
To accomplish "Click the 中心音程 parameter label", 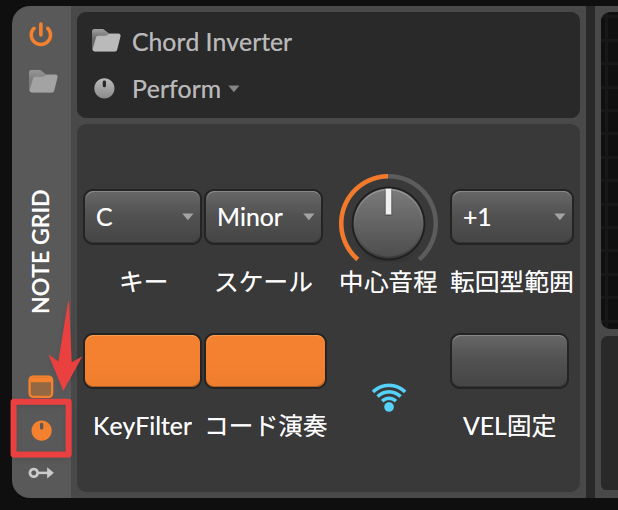I will click(388, 282).
